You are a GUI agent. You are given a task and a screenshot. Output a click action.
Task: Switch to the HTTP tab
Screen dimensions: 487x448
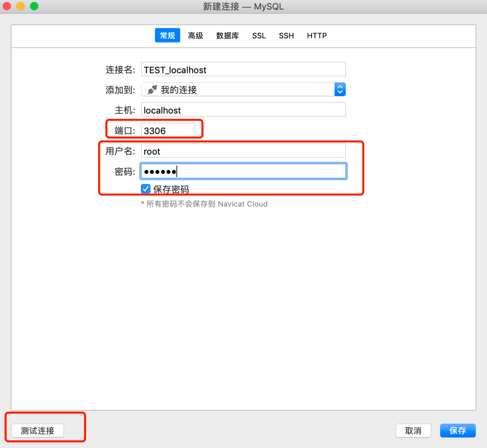317,35
